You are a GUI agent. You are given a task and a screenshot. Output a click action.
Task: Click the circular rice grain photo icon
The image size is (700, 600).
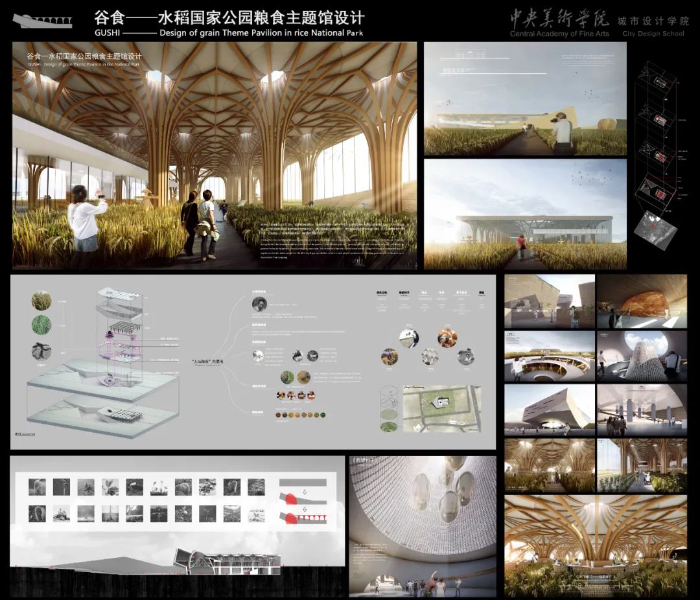point(41,301)
